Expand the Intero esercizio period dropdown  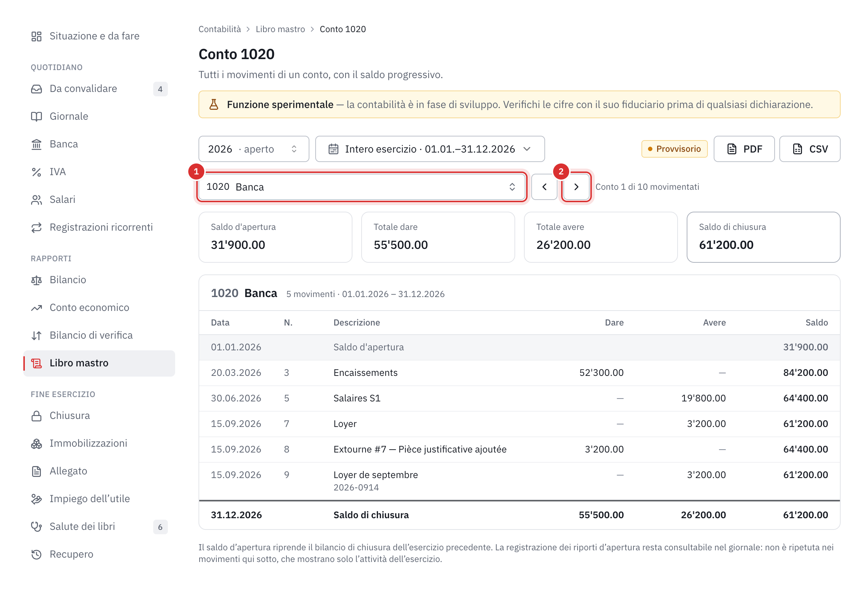(x=430, y=149)
